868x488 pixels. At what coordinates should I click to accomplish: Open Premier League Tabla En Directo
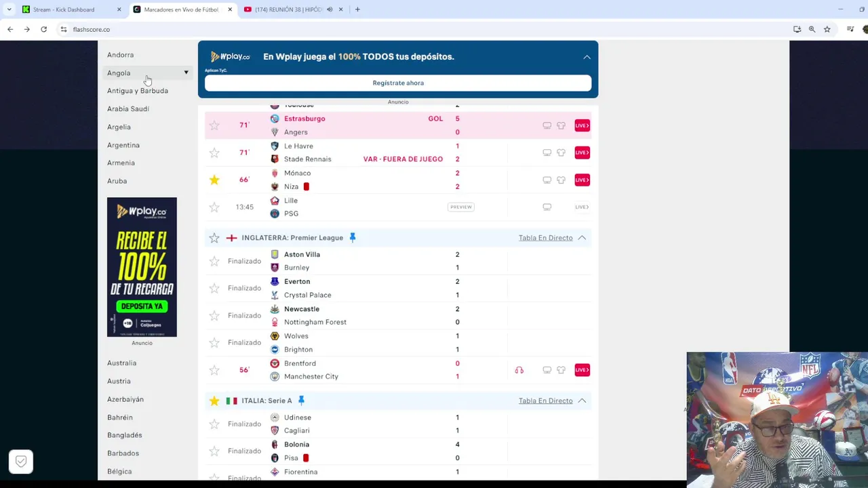coord(546,238)
